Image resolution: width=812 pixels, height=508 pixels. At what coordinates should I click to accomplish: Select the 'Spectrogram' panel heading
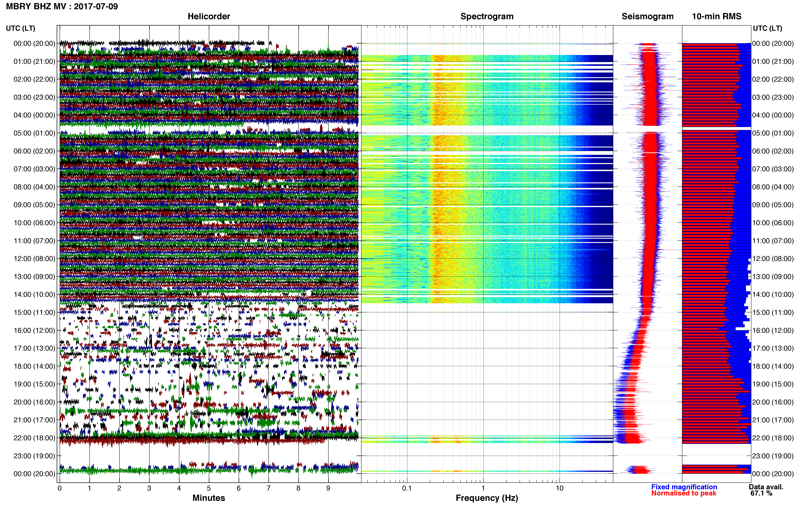pyautogui.click(x=487, y=16)
